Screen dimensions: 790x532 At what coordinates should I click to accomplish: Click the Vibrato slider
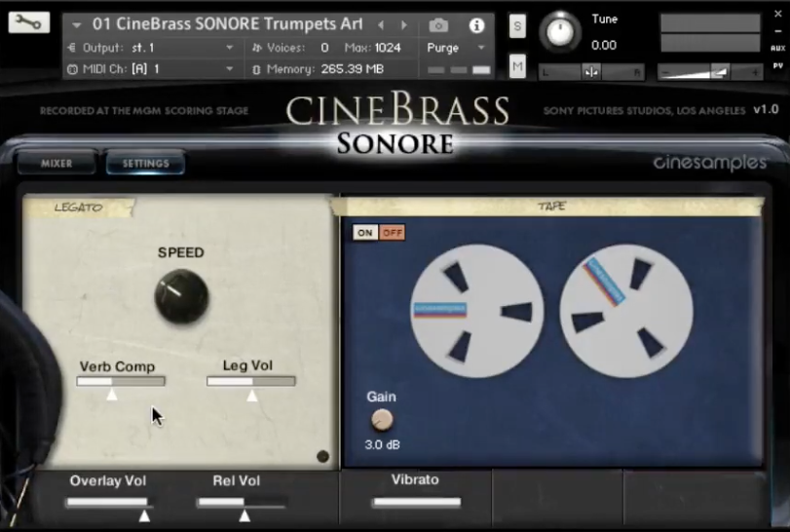click(417, 502)
